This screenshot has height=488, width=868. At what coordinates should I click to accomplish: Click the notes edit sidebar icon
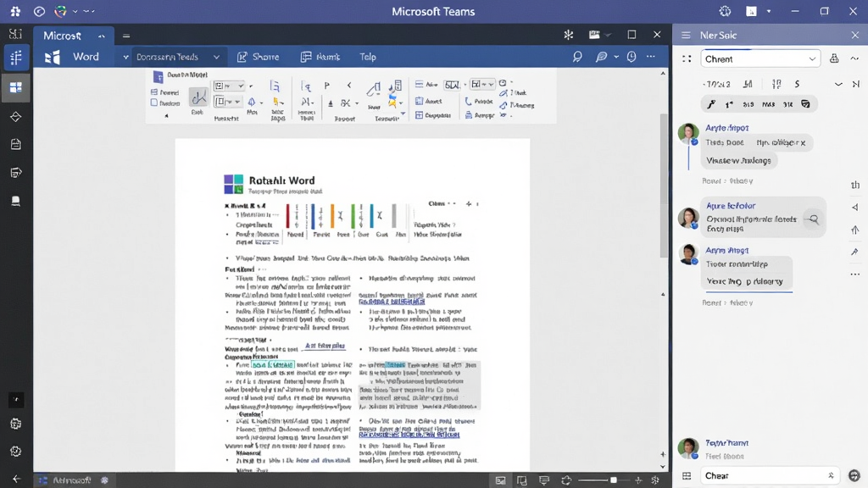tap(15, 173)
